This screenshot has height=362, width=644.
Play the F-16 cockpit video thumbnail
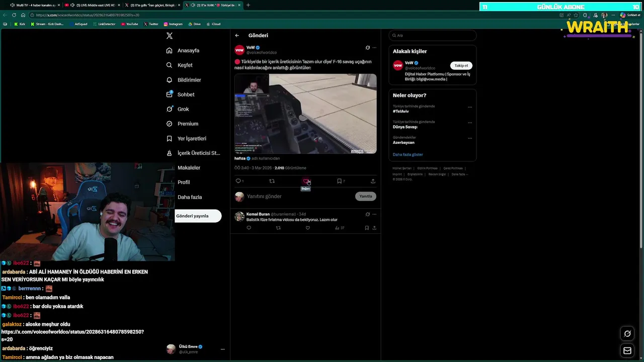[305, 114]
